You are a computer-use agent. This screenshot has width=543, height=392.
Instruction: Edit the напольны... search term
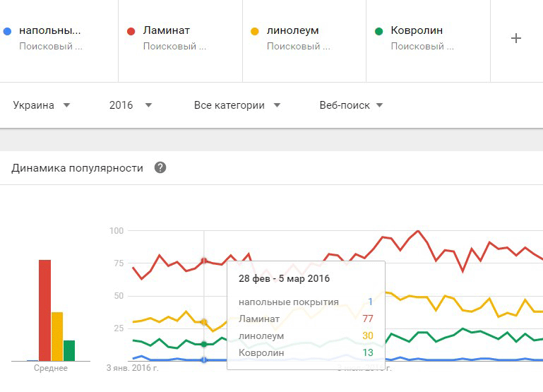(x=49, y=30)
